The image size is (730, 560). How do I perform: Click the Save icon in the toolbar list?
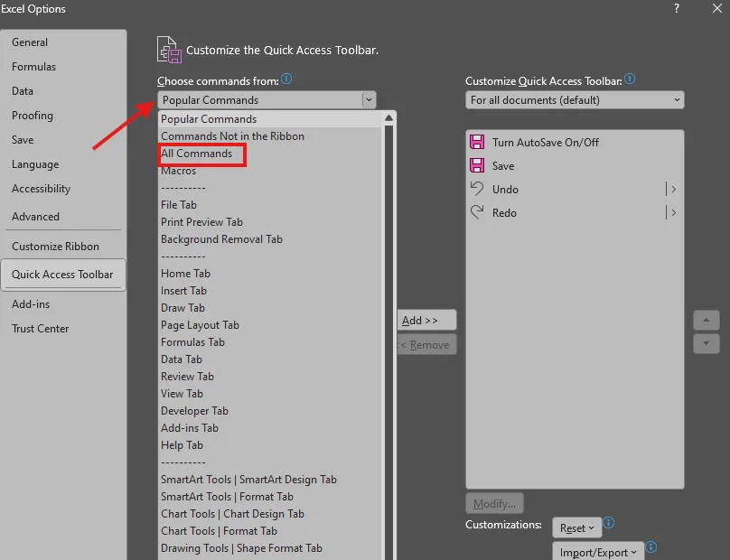(476, 165)
